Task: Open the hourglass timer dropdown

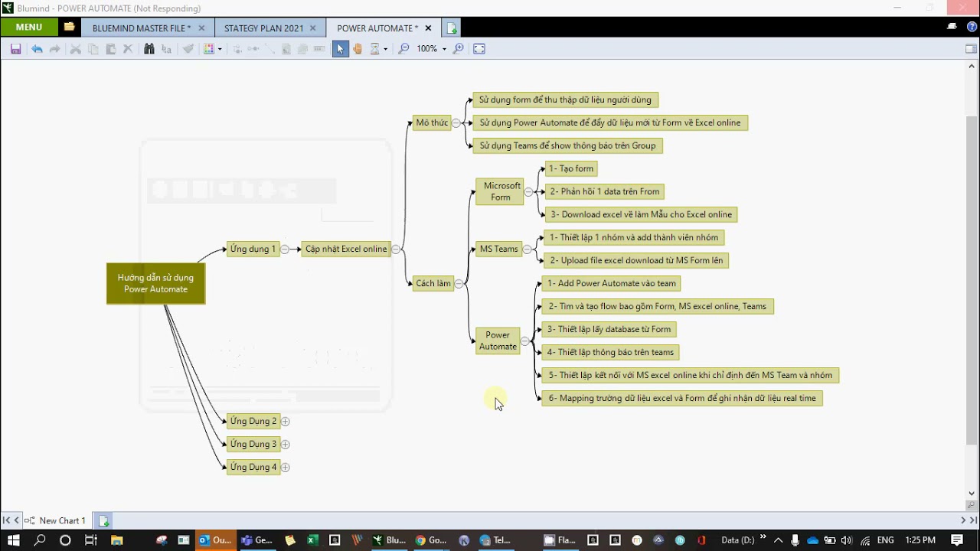Action: click(379, 49)
